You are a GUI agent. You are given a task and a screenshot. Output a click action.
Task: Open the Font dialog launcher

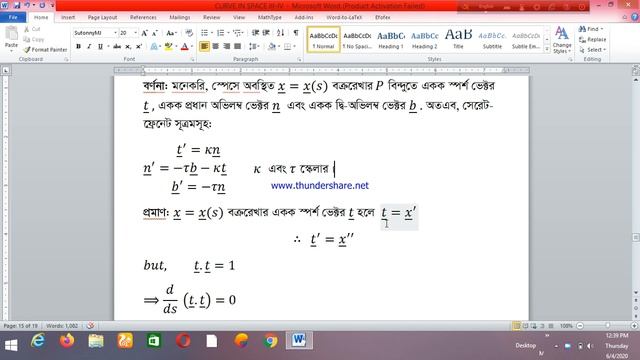tap(192, 60)
